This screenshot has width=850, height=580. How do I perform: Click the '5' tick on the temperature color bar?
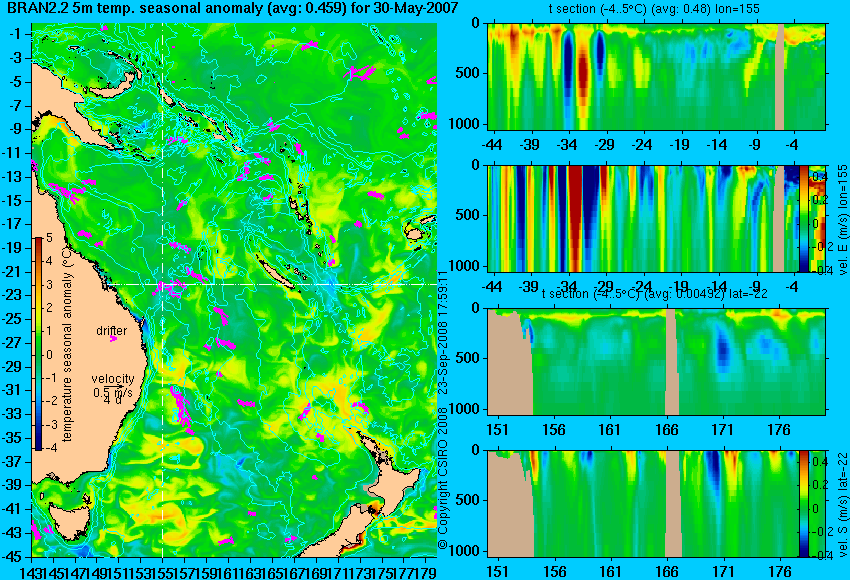[49, 237]
